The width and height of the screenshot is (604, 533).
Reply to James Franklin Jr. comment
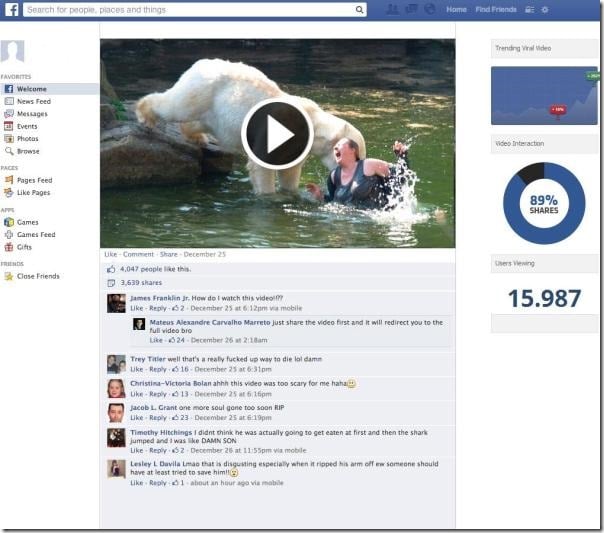coord(158,308)
